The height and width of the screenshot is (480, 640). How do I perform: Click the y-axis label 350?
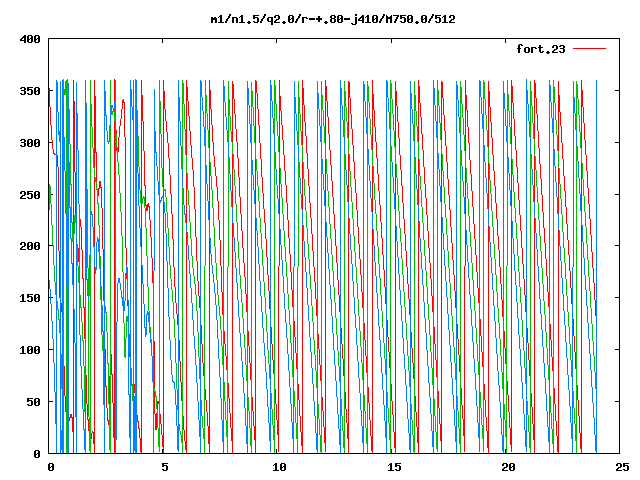[x=30, y=91]
